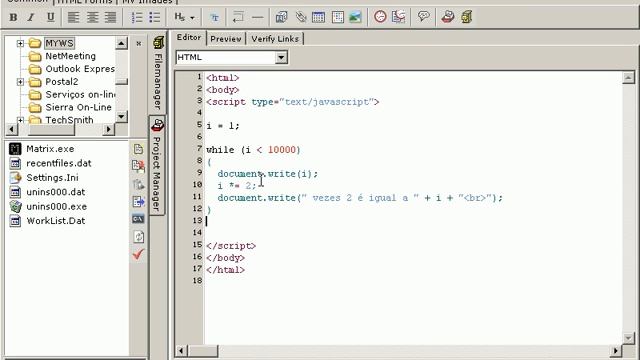
Task: Insert a line break
Action: (x=238, y=18)
